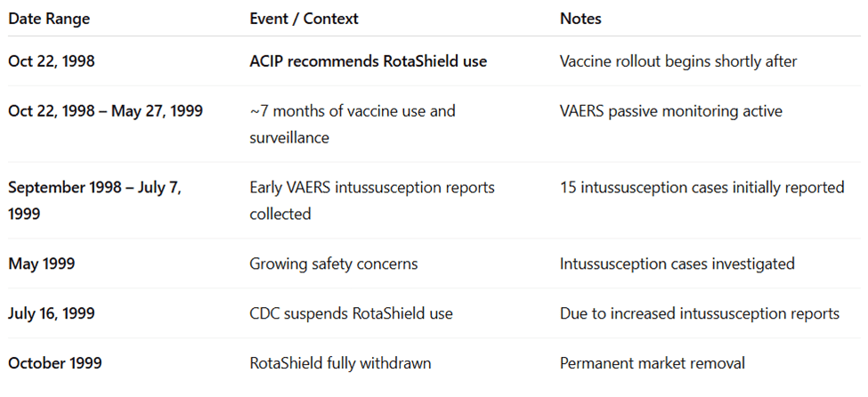Click 15 intussusception cases initially reported
The image size is (868, 397).
pyautogui.click(x=702, y=188)
